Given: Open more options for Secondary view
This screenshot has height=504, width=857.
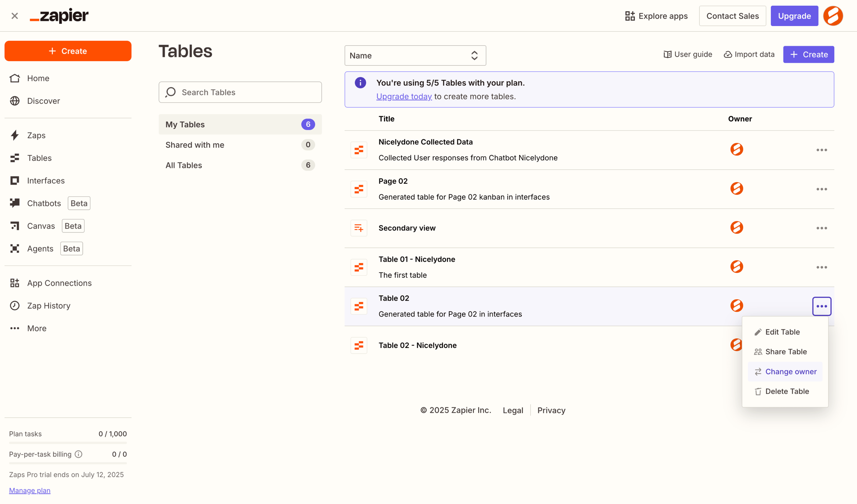Looking at the screenshot, I should point(822,228).
